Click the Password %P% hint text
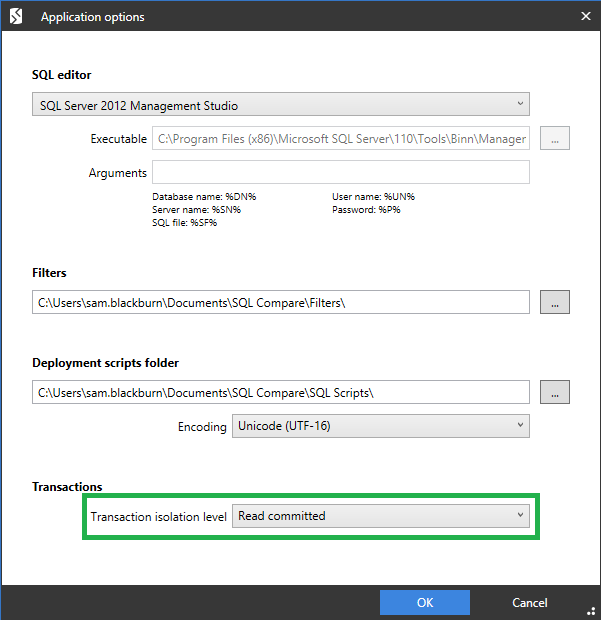Screen dimensions: 601x620 [x=368, y=210]
